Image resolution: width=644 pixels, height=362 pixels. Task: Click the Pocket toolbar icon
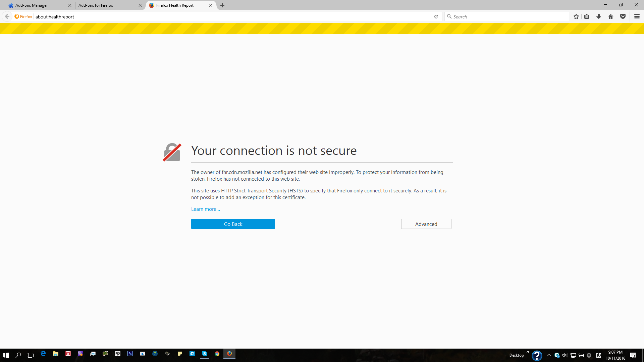pos(623,16)
